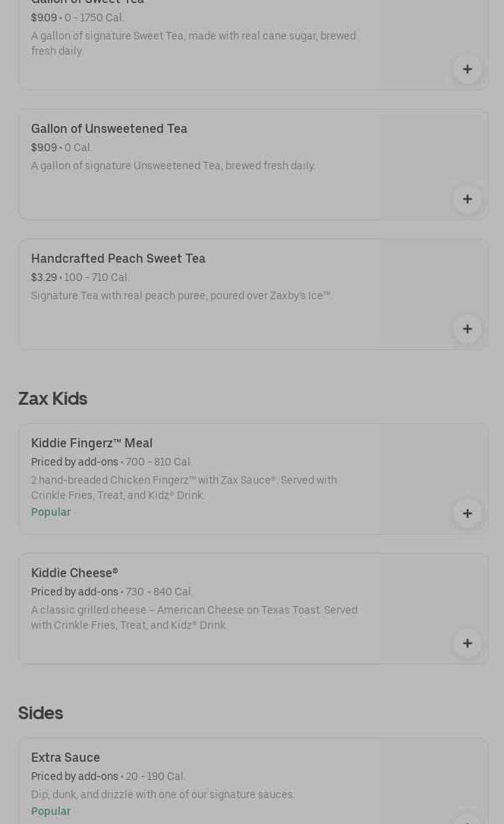Add Gallon of Sweet Tea to cart

467,69
